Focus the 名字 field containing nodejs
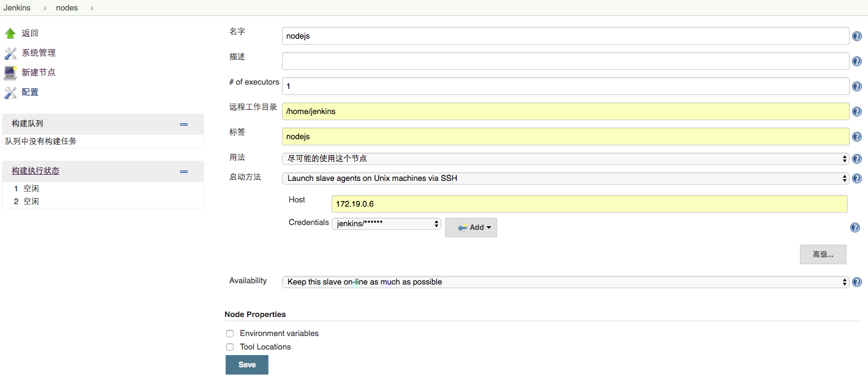Image resolution: width=868 pixels, height=382 pixels. (565, 36)
